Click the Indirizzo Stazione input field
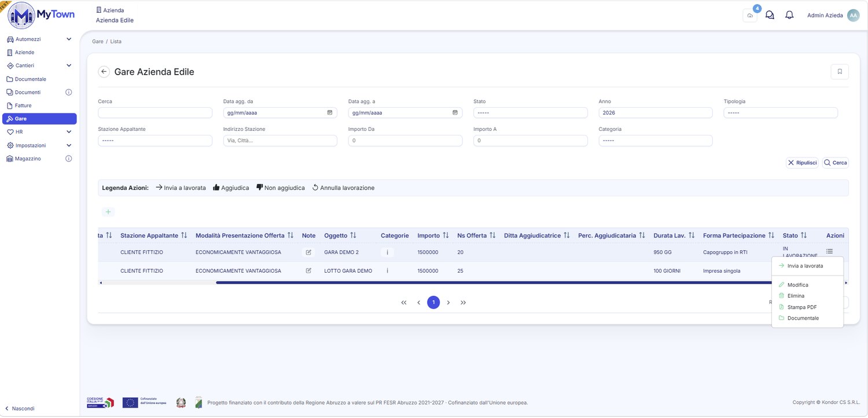Screen dimensions: 868x418 tap(280, 141)
